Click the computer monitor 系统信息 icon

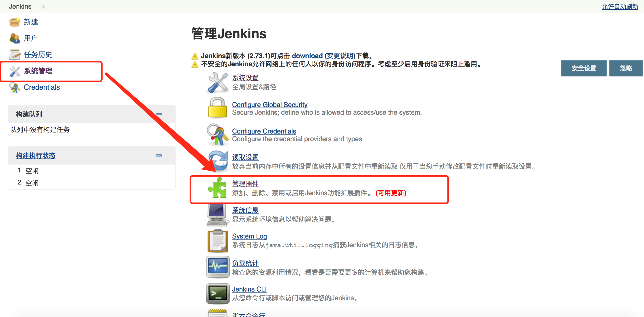tap(217, 215)
